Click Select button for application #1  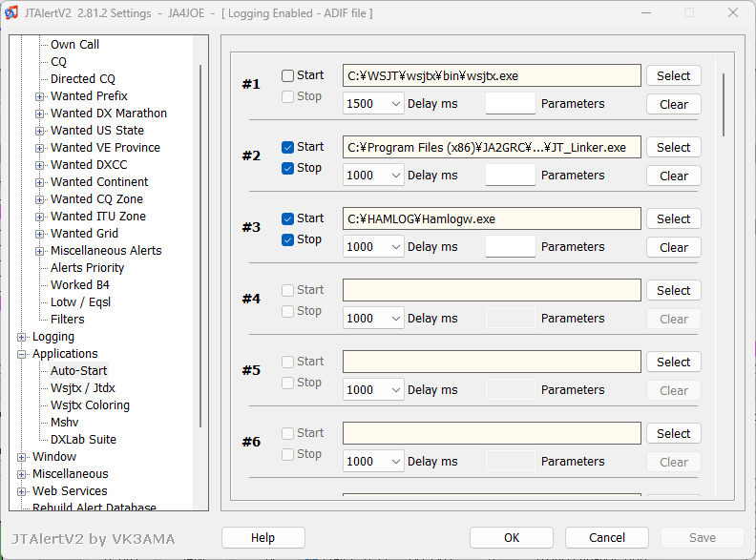tap(673, 75)
